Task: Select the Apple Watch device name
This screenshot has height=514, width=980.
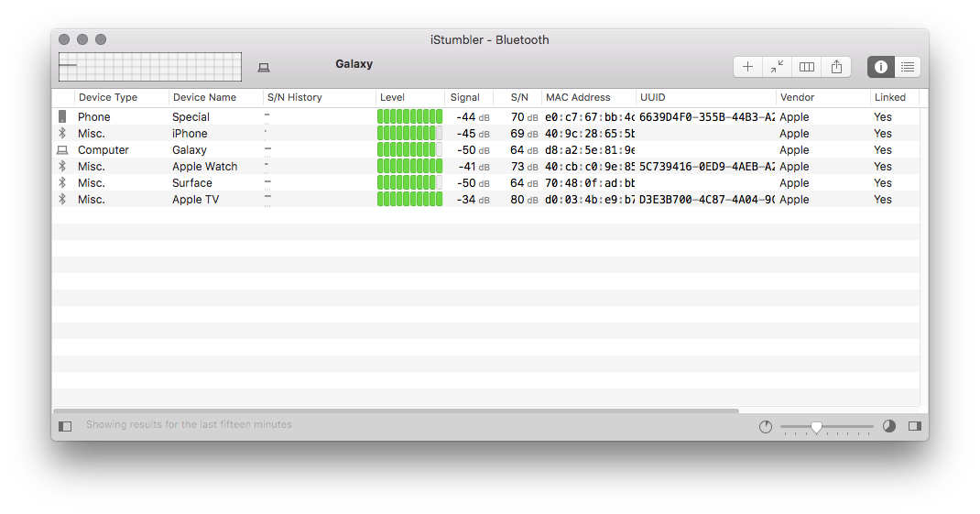Action: click(x=204, y=167)
